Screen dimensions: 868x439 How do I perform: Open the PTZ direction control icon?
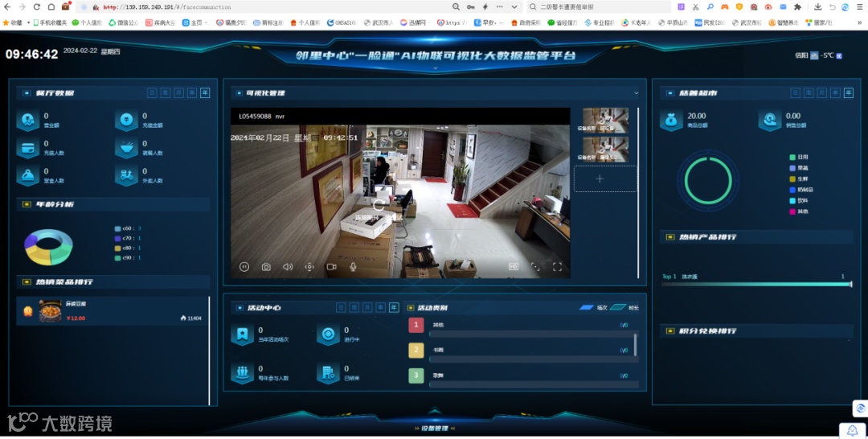tap(309, 267)
